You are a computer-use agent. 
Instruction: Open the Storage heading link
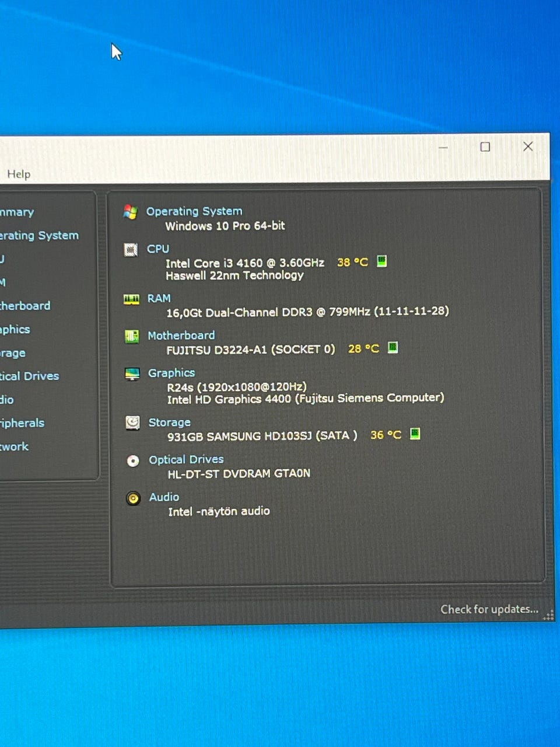[x=170, y=423]
